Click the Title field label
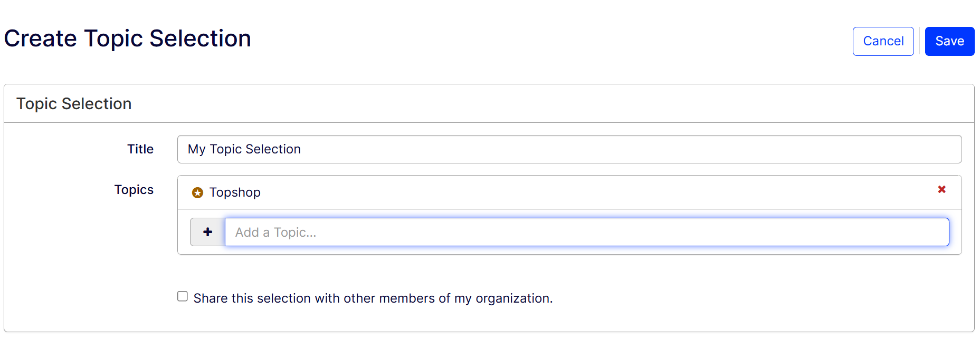Viewport: 980px width, 339px height. [140, 149]
